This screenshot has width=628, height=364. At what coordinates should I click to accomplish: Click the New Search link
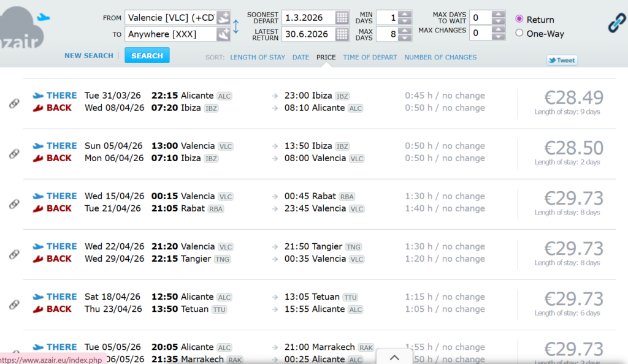[x=89, y=56]
